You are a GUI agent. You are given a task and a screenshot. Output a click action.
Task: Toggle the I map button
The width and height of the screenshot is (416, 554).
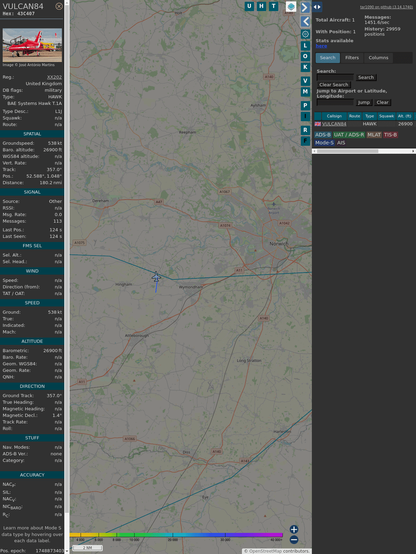[x=305, y=116]
